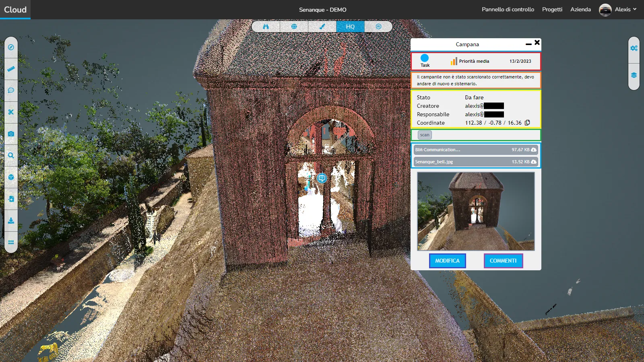Open the magnifier search tool

[x=11, y=155]
